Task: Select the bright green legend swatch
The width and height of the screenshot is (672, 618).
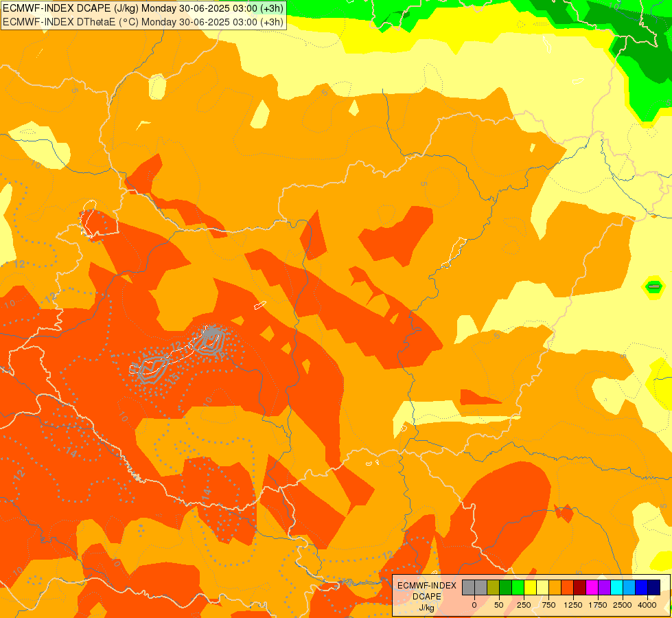Action: pyautogui.click(x=518, y=587)
